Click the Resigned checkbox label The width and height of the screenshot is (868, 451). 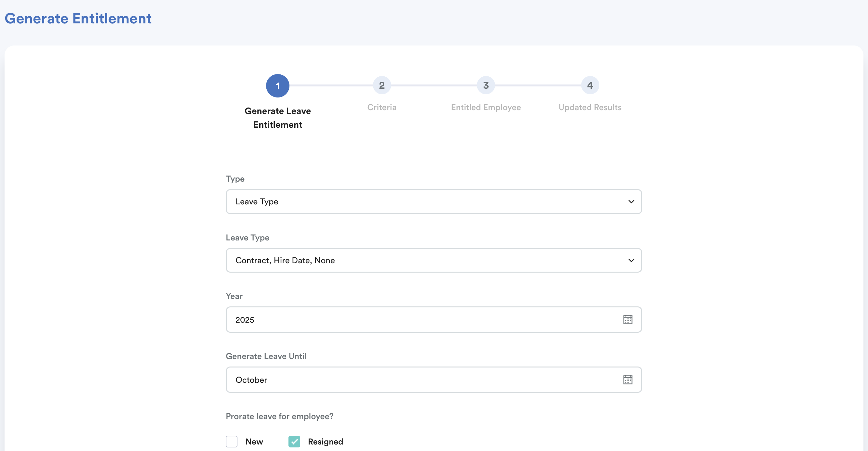[325, 442]
